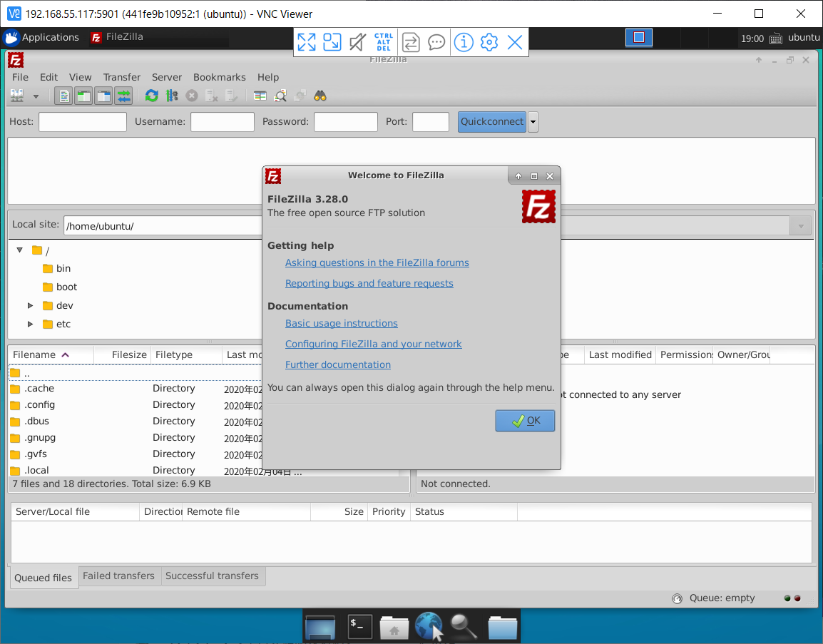Open the Basic usage instructions link
This screenshot has width=823, height=644.
coord(341,323)
